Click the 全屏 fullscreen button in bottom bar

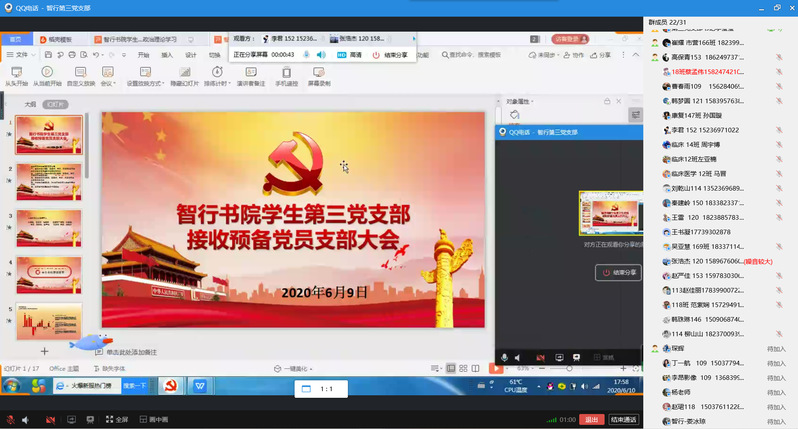point(115,420)
